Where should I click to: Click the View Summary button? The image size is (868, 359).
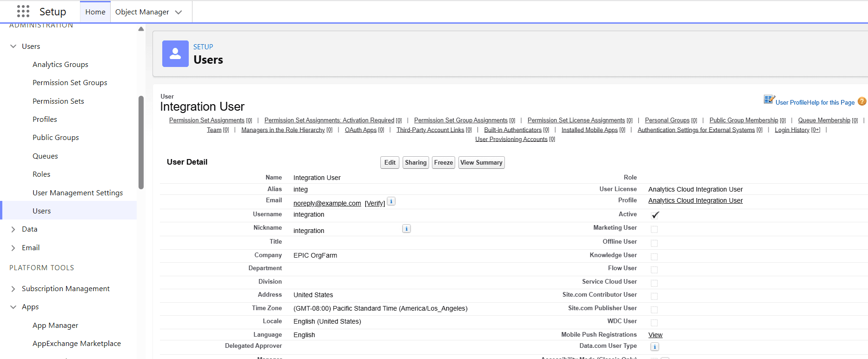click(x=481, y=162)
